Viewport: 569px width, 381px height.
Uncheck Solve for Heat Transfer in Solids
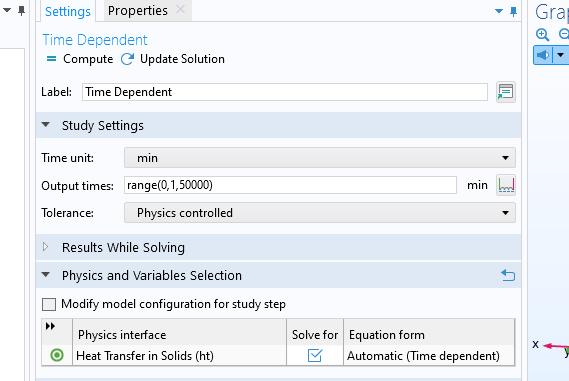(315, 355)
